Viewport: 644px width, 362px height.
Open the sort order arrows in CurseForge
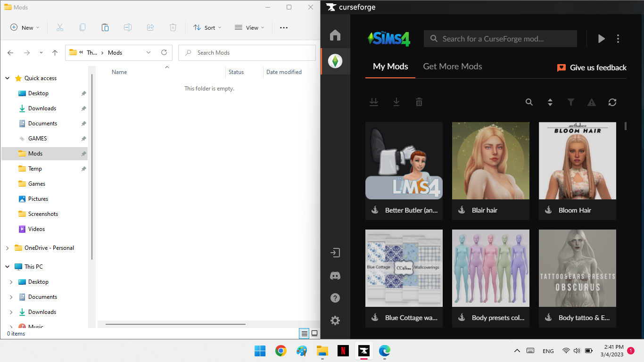pyautogui.click(x=550, y=102)
